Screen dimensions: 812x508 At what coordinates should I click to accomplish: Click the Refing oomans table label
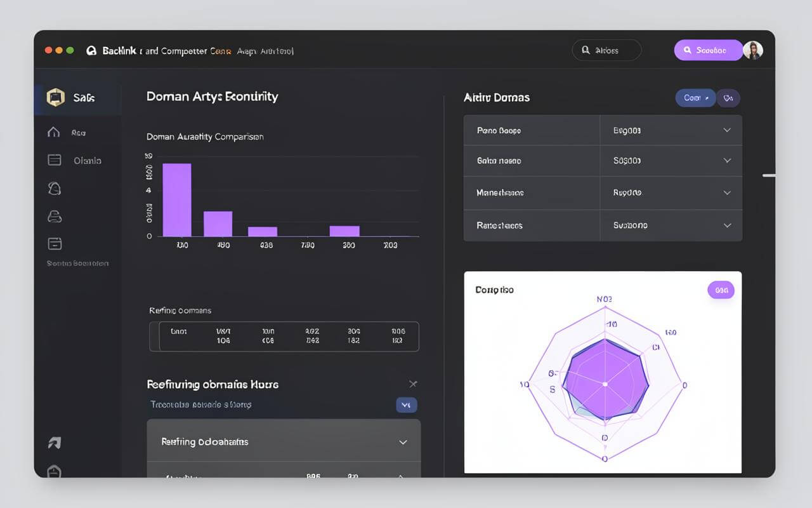pyautogui.click(x=180, y=311)
